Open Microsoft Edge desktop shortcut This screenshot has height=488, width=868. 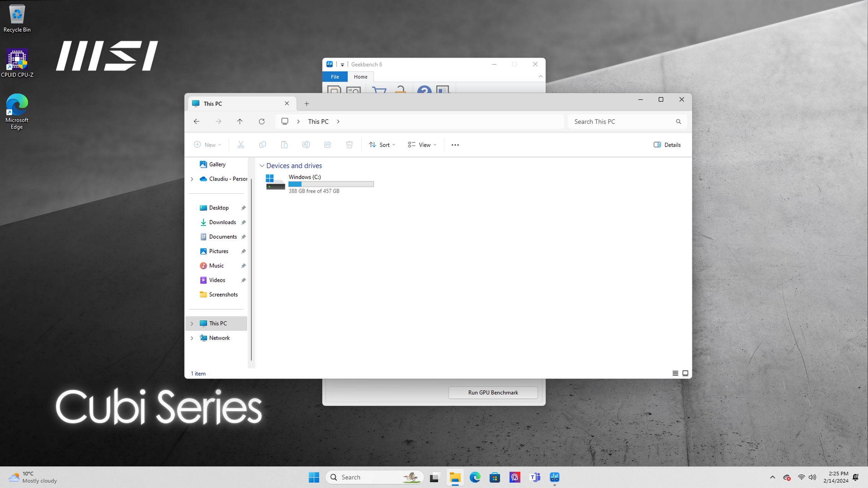[17, 111]
